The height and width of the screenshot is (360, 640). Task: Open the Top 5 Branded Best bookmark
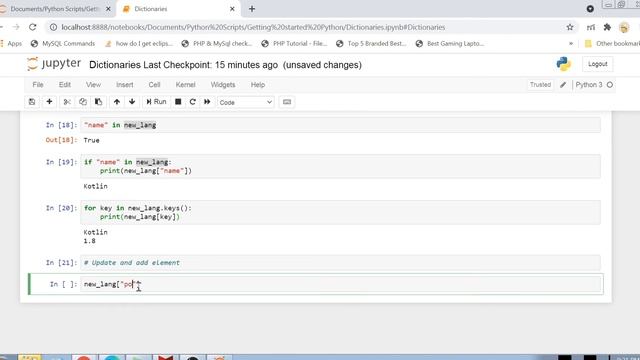point(371,44)
